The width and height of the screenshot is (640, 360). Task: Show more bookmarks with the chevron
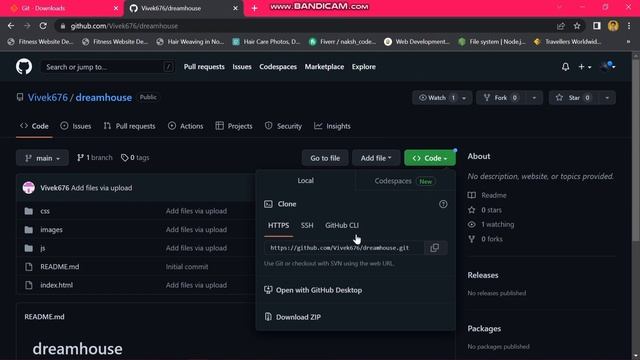tap(629, 42)
